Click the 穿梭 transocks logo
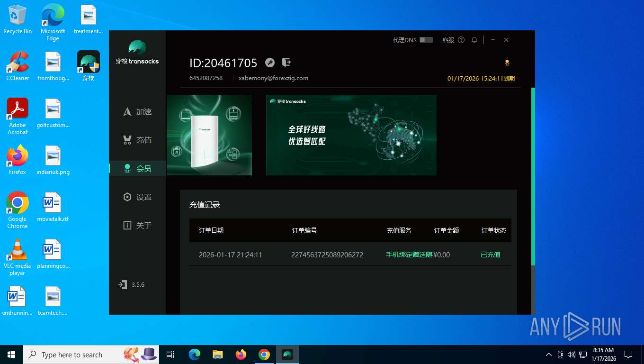Viewport: 644px width, 364px height. tap(137, 52)
